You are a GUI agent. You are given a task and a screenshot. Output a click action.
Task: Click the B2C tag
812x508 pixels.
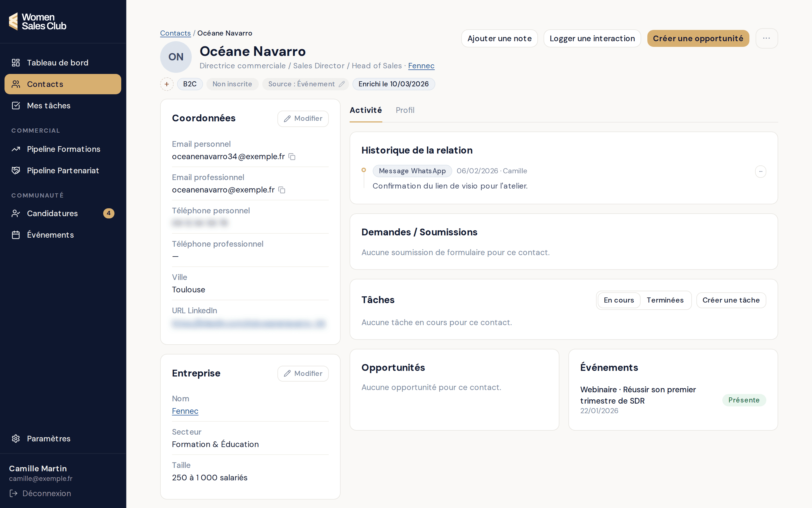coord(189,84)
